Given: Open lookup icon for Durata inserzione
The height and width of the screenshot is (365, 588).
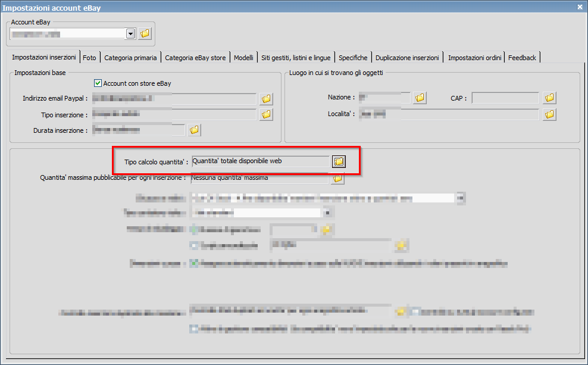Looking at the screenshot, I should (194, 130).
